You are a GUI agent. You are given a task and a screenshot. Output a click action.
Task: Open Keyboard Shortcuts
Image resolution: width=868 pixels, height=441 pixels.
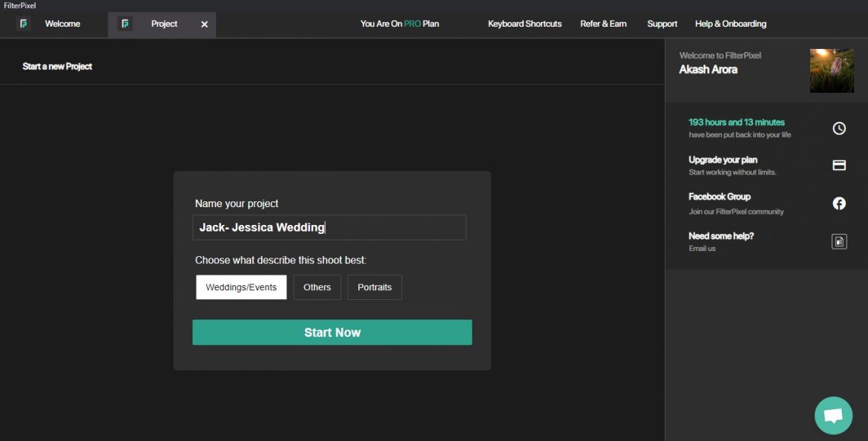click(525, 24)
